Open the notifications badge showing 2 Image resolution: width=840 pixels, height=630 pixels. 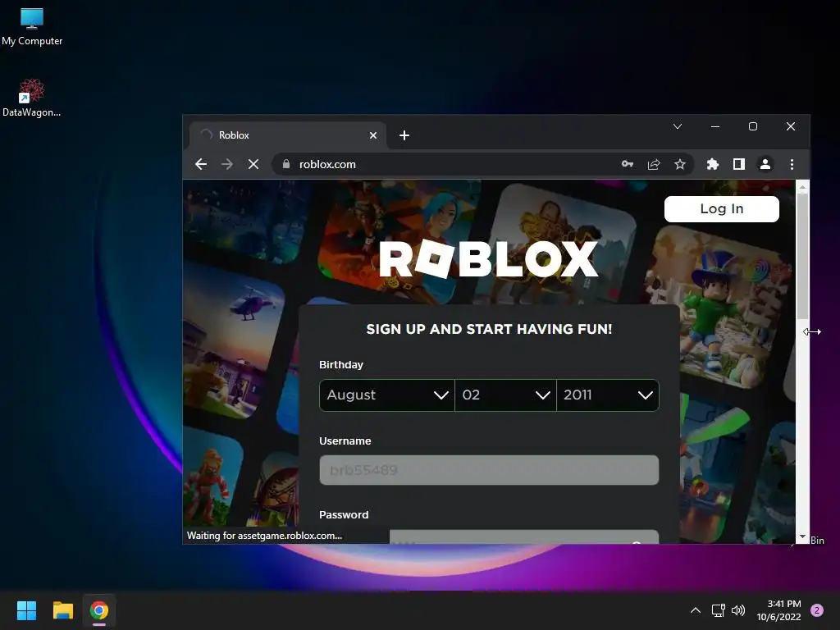[x=817, y=610]
